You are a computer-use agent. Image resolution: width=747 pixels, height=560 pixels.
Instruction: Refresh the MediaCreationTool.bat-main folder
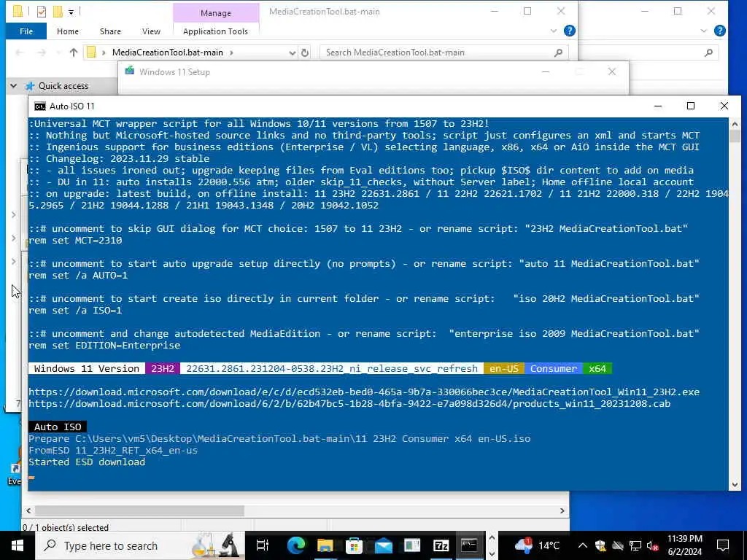(x=305, y=52)
